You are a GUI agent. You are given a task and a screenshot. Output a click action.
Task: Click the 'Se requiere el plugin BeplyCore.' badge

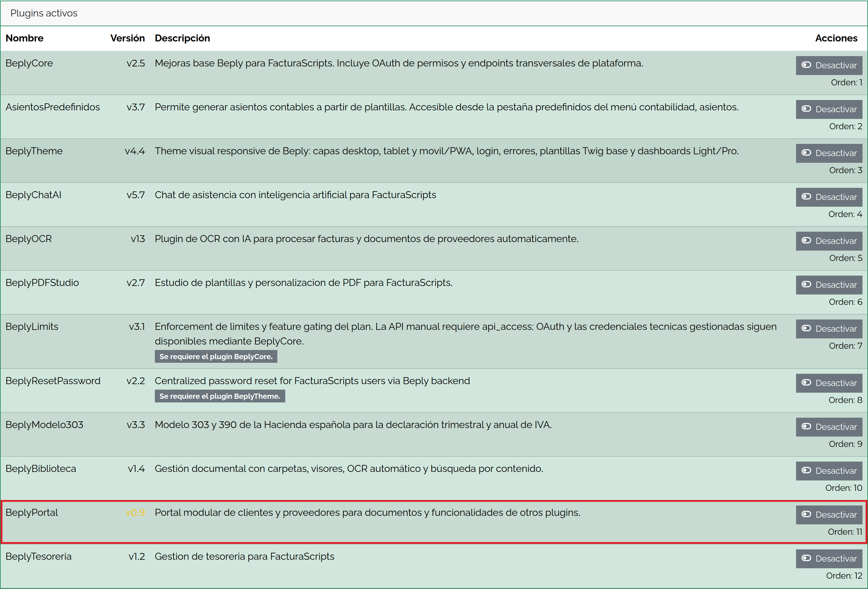216,356
